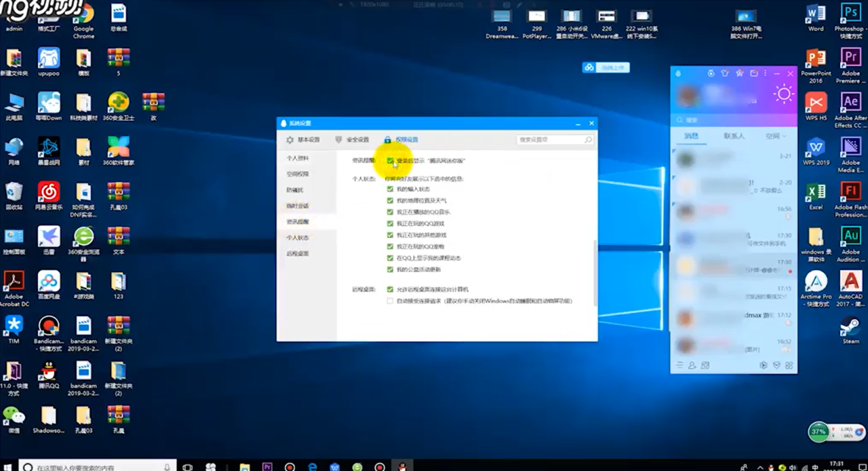868x471 pixels.
Task: Open the conversation dated 3-21
Action: 734,160
